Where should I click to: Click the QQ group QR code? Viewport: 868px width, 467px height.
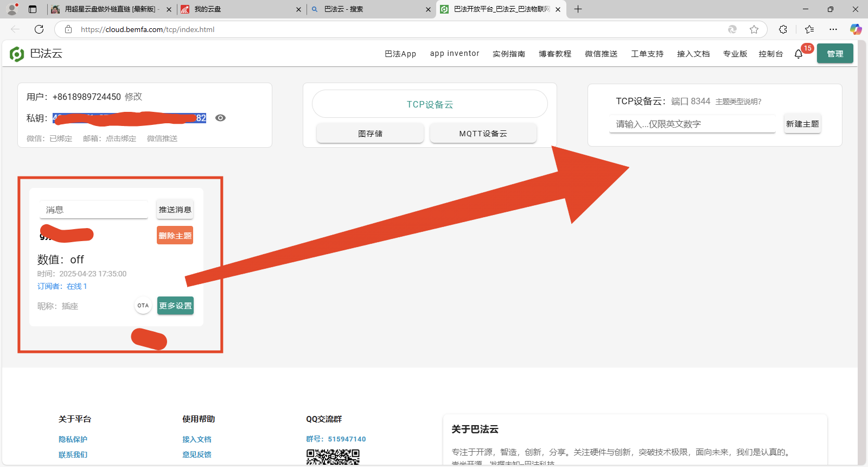coord(333,457)
